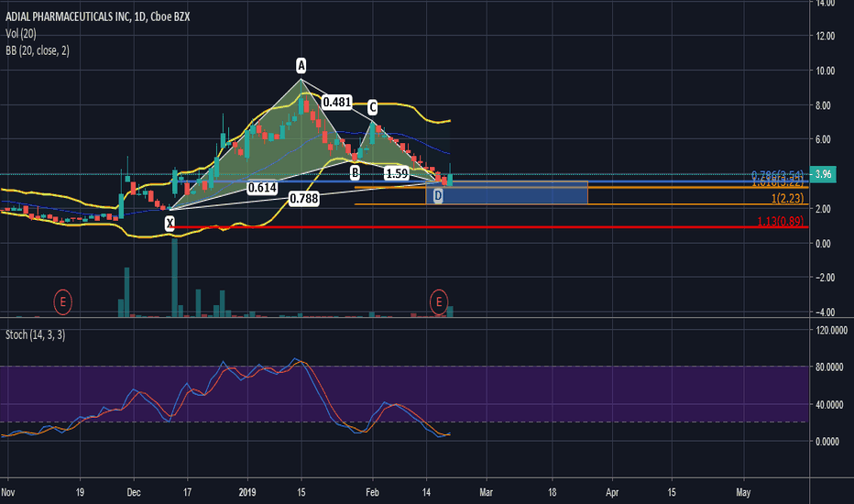Click the left earnings E marker in November
This screenshot has height=504, width=854.
point(62,301)
